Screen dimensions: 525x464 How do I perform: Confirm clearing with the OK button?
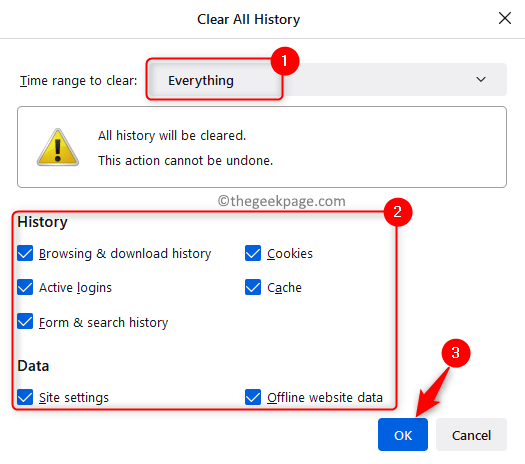(403, 435)
